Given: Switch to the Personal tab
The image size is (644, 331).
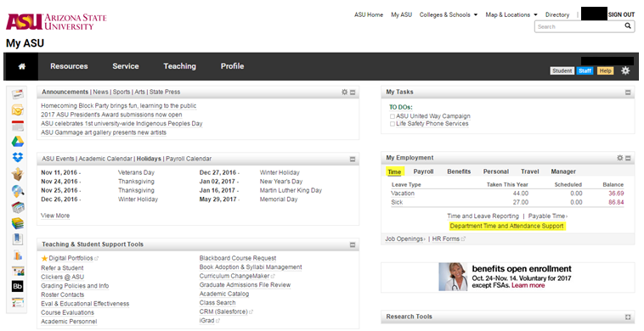Looking at the screenshot, I should 495,171.
